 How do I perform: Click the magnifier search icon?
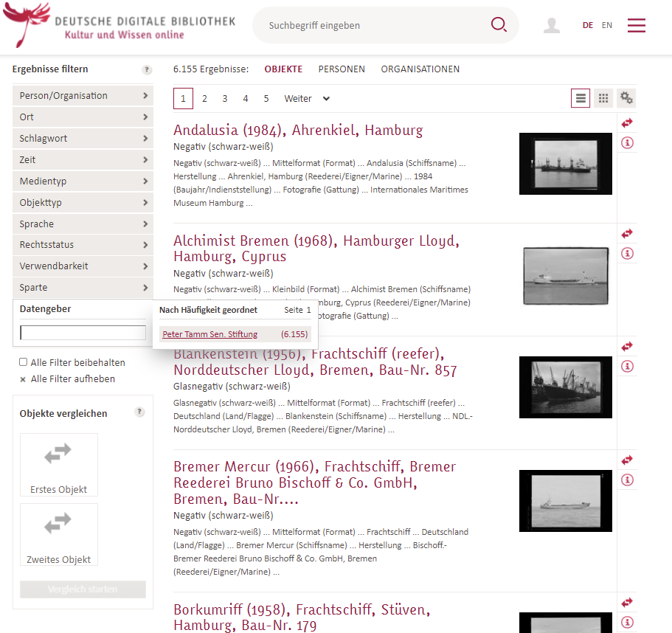pos(499,25)
